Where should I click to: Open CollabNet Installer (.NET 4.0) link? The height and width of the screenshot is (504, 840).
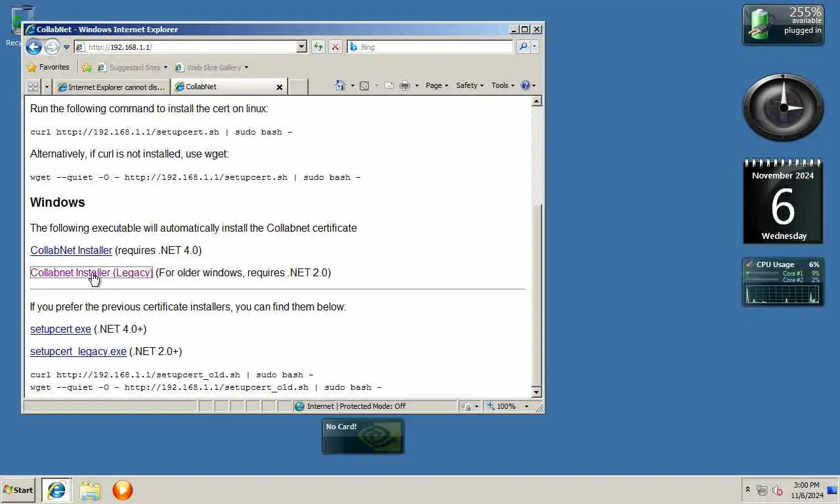pos(71,250)
